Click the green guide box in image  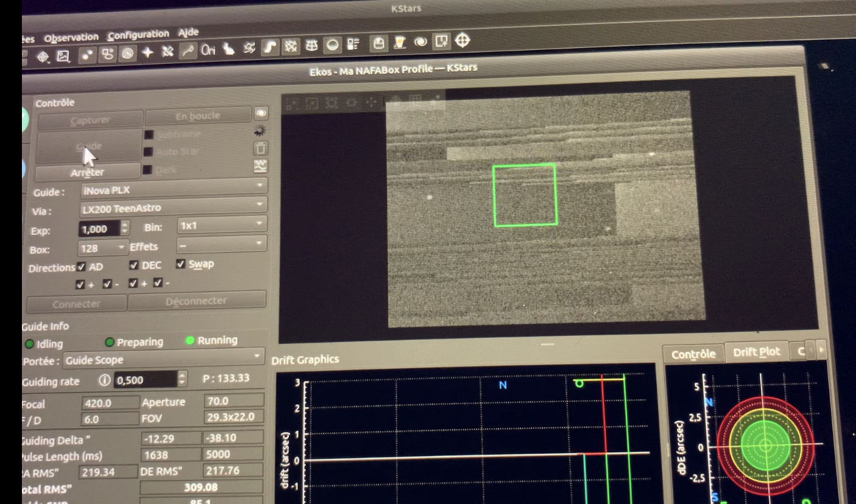525,195
